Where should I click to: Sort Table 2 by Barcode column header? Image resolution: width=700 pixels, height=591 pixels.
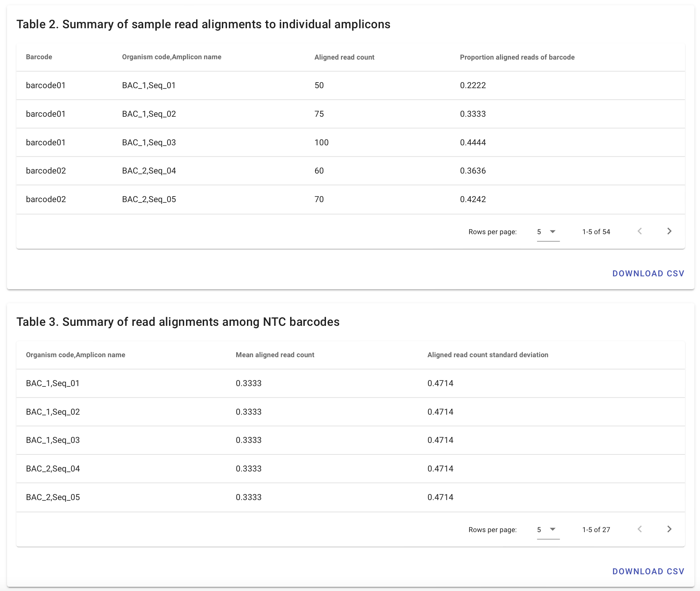39,57
